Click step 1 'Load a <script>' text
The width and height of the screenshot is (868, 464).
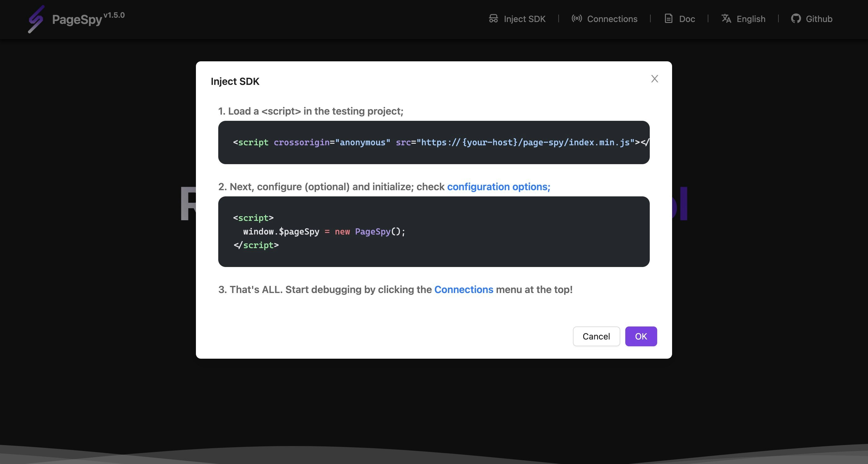point(311,111)
